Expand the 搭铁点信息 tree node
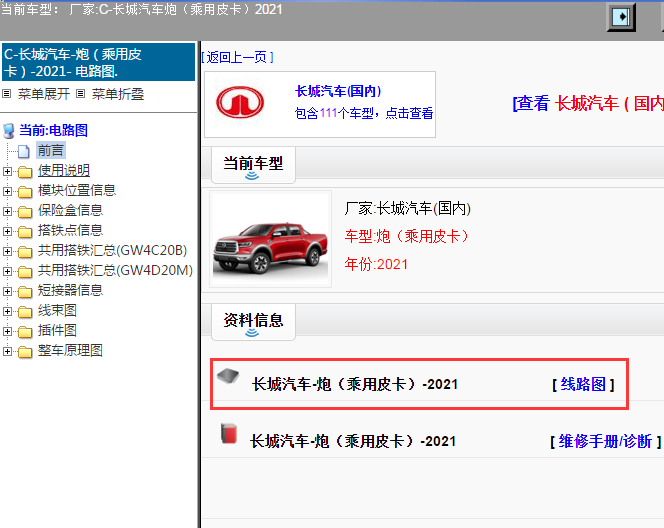Viewport: 664px width, 528px height. [7, 231]
